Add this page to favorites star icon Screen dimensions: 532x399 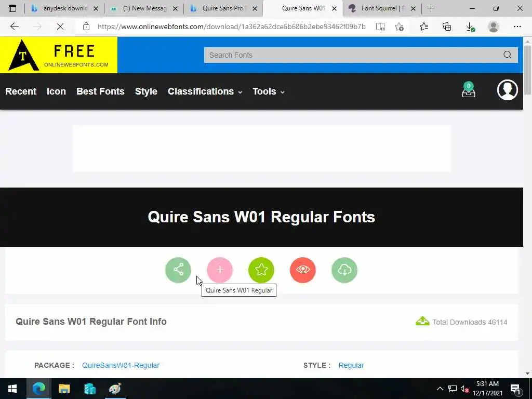pyautogui.click(x=400, y=26)
